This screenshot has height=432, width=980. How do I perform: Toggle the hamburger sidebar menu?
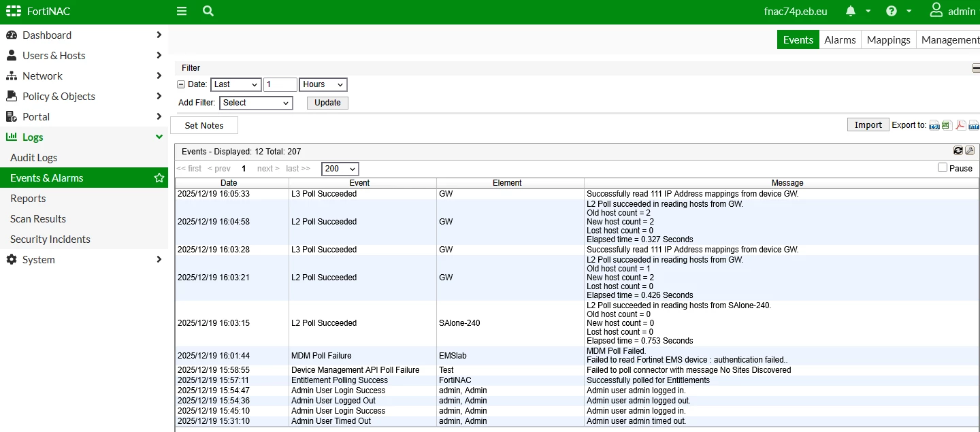point(181,11)
